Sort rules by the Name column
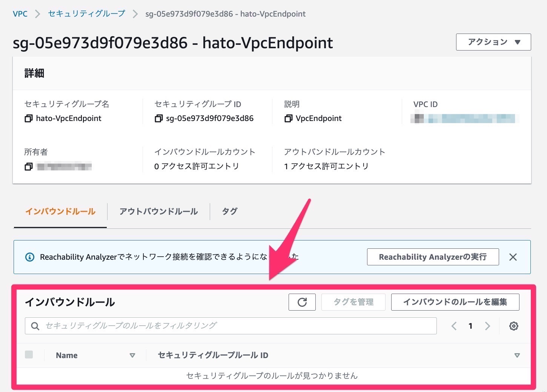 click(133, 355)
